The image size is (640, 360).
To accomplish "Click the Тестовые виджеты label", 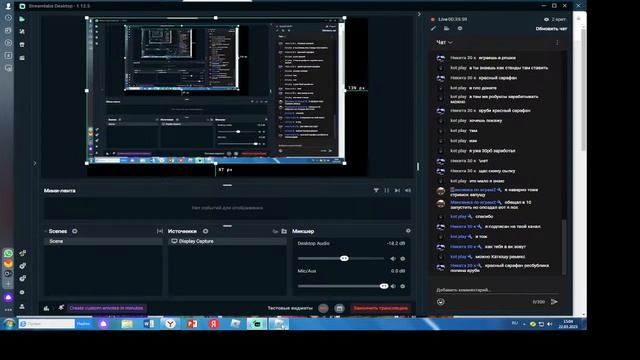I will point(290,308).
